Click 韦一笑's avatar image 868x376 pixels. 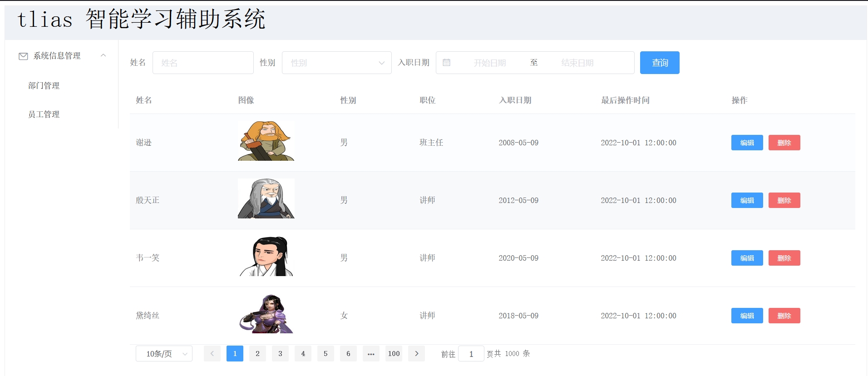click(266, 257)
